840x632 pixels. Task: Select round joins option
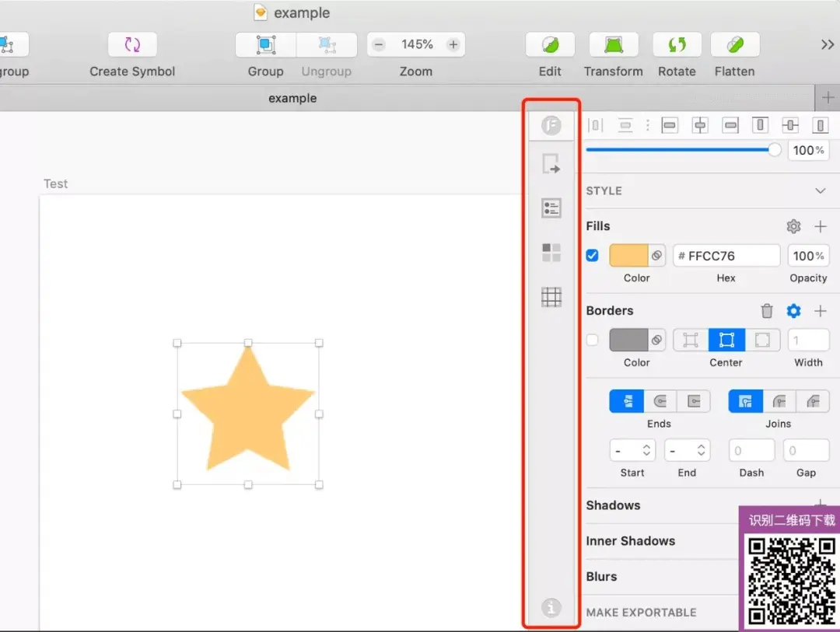point(779,401)
